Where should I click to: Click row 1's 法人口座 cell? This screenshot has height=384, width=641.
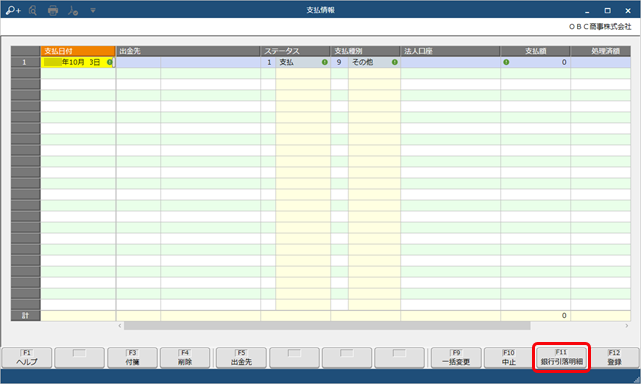[x=450, y=62]
